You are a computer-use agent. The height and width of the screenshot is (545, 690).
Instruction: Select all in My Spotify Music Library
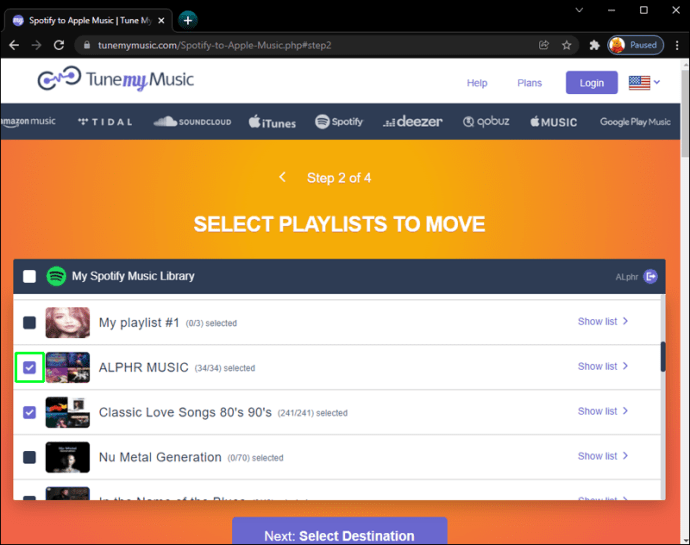pyautogui.click(x=29, y=276)
